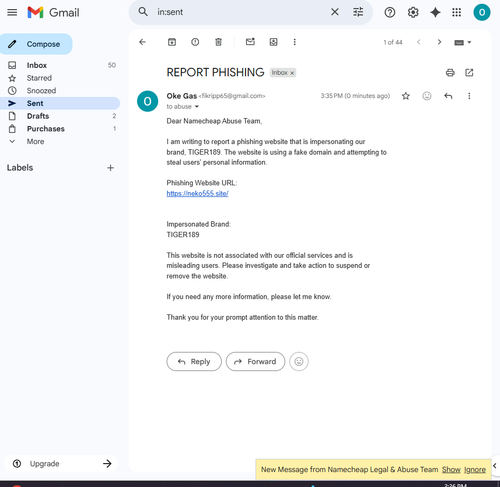Go back to the Sent list
This screenshot has height=487, width=500.
click(142, 42)
